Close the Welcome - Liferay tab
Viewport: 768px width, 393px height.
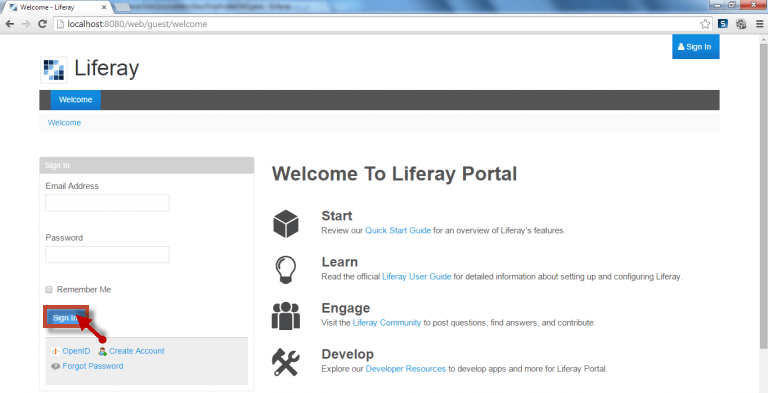tap(104, 7)
